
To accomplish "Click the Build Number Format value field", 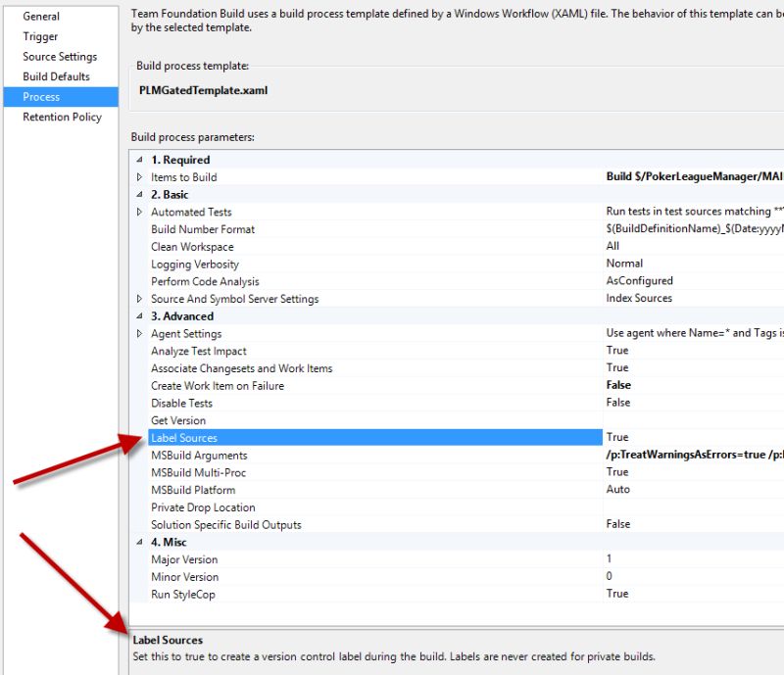I will [686, 229].
